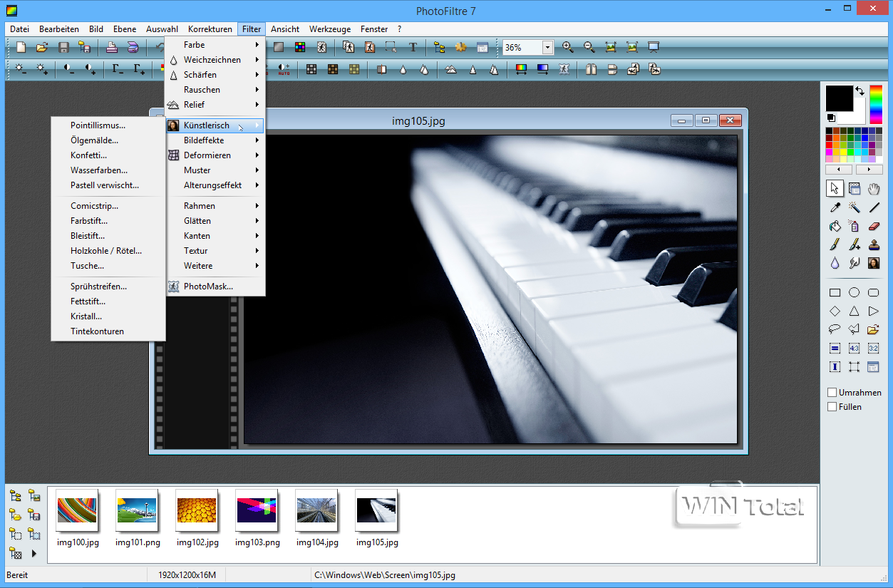
Task: Activate the clone stamp tool
Action: click(x=874, y=244)
